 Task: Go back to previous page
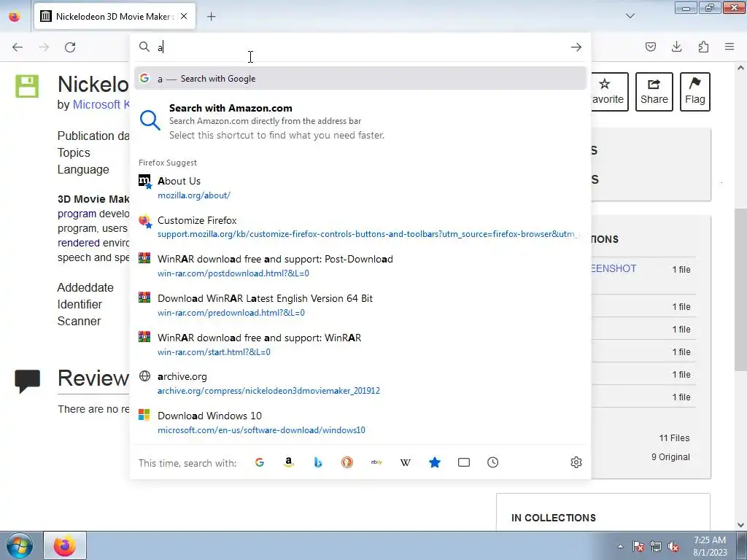[18, 47]
